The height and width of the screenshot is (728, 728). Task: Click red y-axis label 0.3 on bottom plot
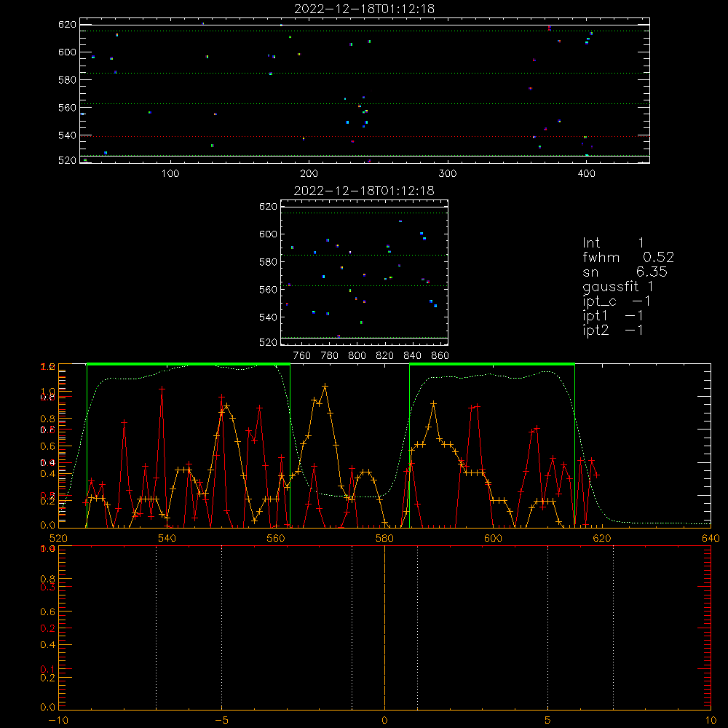[48, 587]
